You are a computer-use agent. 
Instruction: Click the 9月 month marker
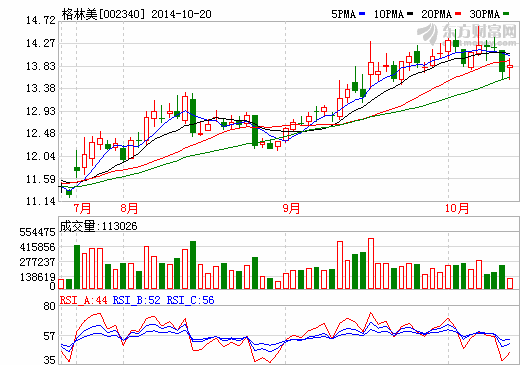(291, 208)
